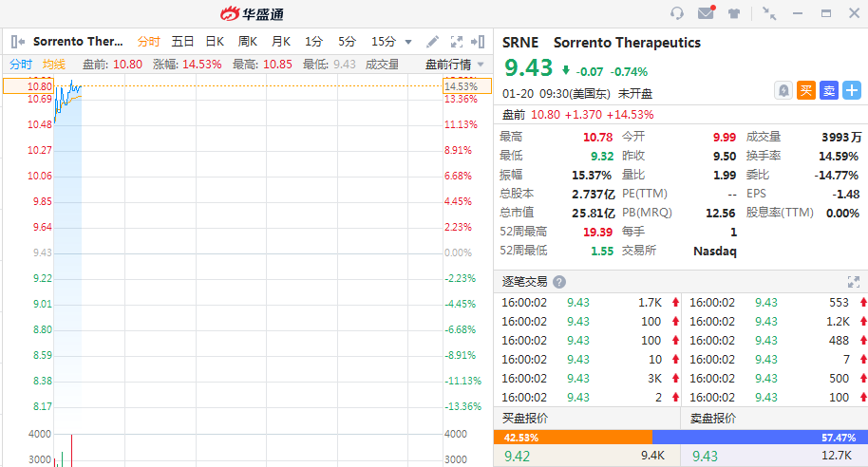
Task: Open customer service headset icon
Action: 677,13
